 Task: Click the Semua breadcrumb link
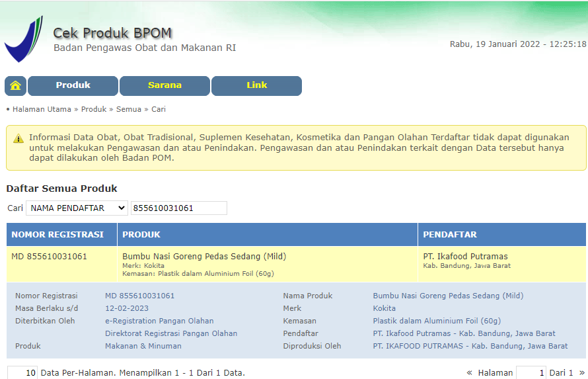coord(129,109)
